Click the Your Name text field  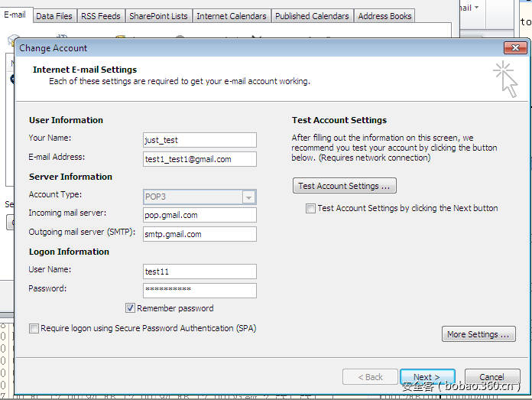199,140
